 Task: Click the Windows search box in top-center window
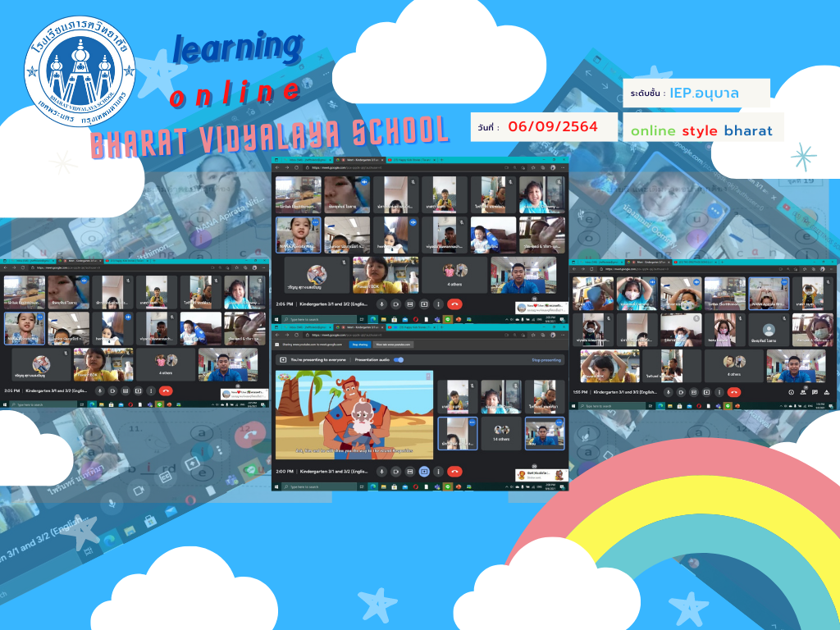tap(319, 319)
